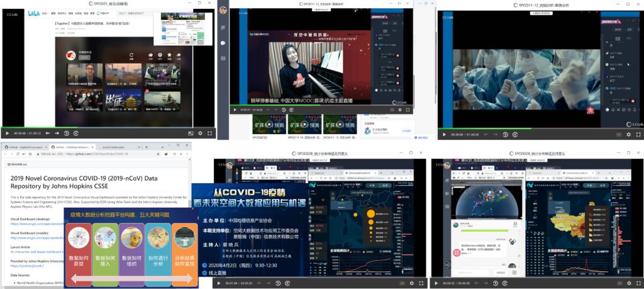
Task: Toggle fullscreen on piano lesson player
Action: (x=408, y=110)
